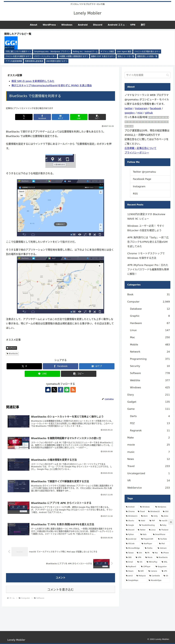This screenshot has height=644, width=175.
Task: Open 旅行 menu item
Action: pos(143,25)
